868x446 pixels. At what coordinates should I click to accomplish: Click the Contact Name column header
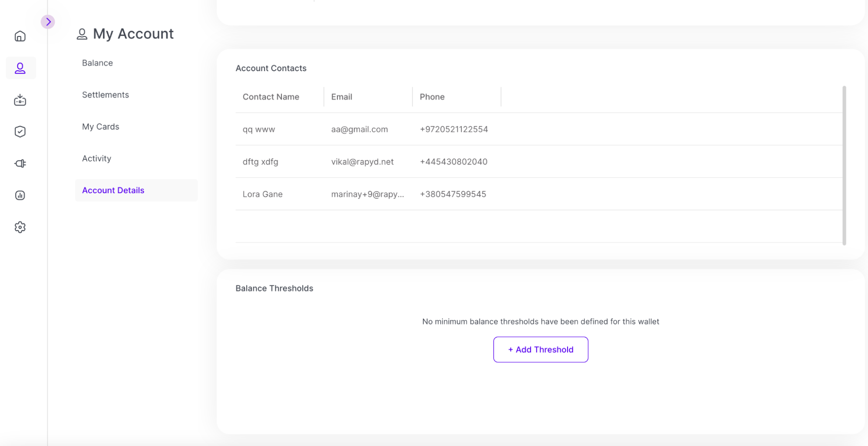tap(271, 97)
